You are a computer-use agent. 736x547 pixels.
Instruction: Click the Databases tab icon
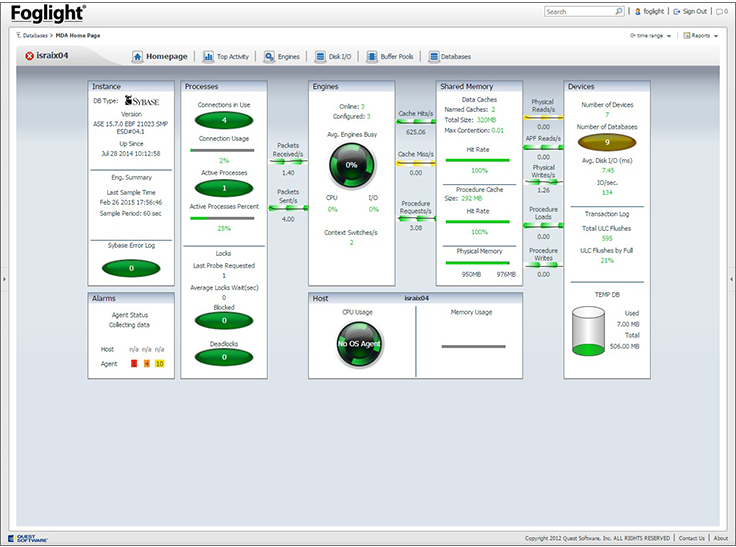(x=434, y=56)
